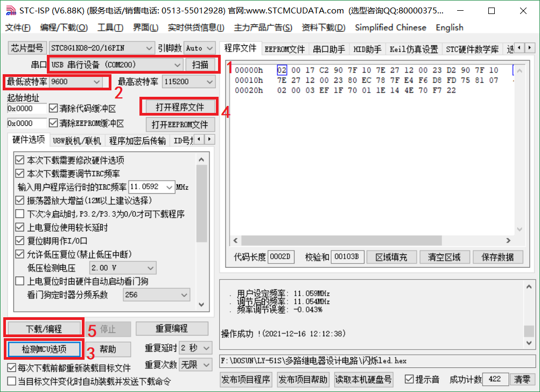Click the code start address field 0x0000

click(26, 109)
